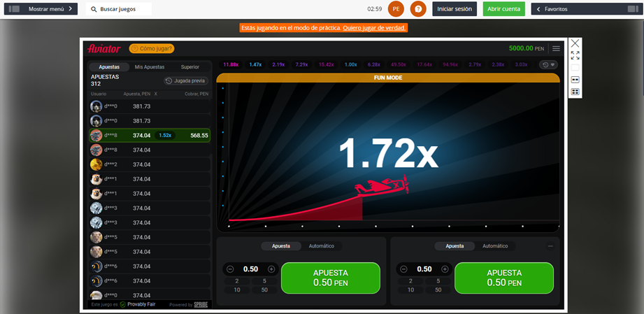Choose quick bet 50 in left panel
Image resolution: width=644 pixels, height=314 pixels.
pos(264,290)
